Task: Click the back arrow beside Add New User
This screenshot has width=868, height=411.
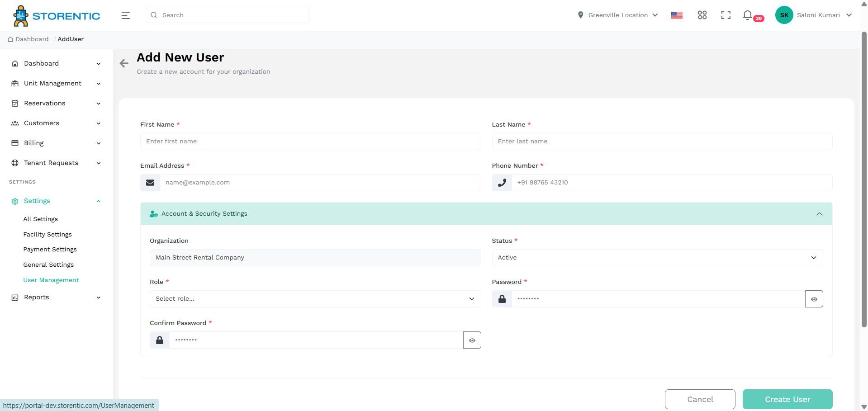Action: coord(124,63)
